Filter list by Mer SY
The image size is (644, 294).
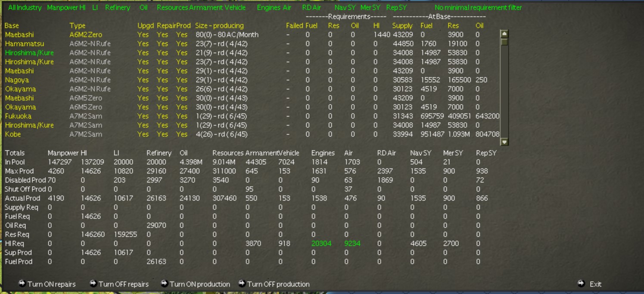370,7
